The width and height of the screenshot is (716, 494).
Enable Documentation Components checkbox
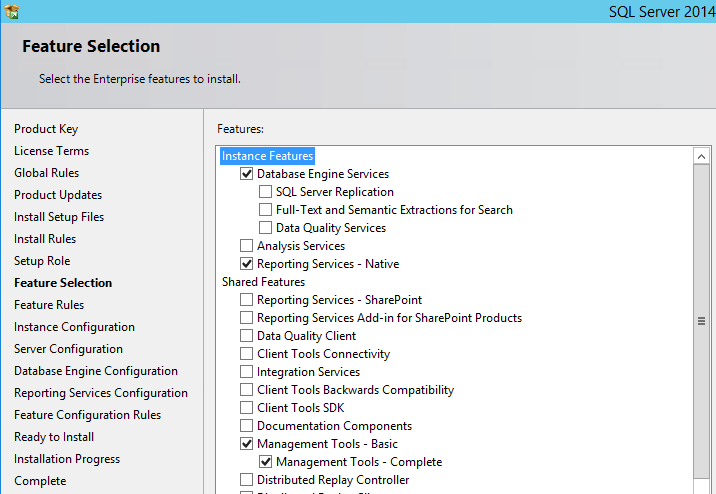247,426
